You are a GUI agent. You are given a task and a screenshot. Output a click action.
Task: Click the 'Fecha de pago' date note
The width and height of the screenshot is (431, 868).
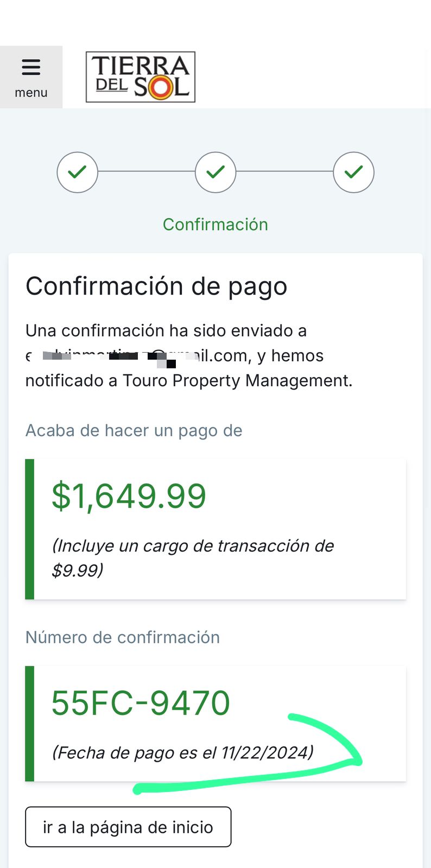(182, 753)
